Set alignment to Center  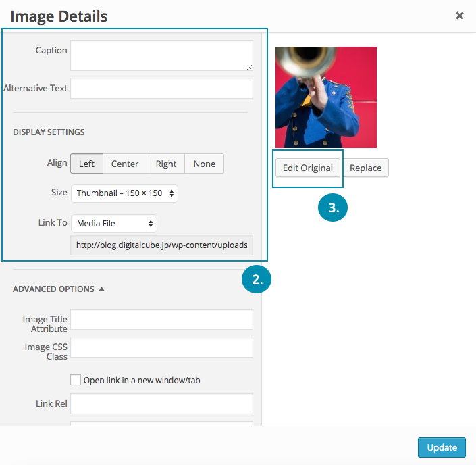click(125, 164)
